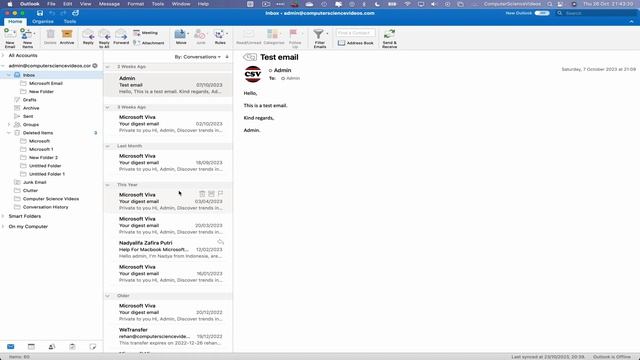Viewport: 640px width, 360px height.
Task: Reverse sort order arrow beside Conversations
Action: [x=227, y=57]
